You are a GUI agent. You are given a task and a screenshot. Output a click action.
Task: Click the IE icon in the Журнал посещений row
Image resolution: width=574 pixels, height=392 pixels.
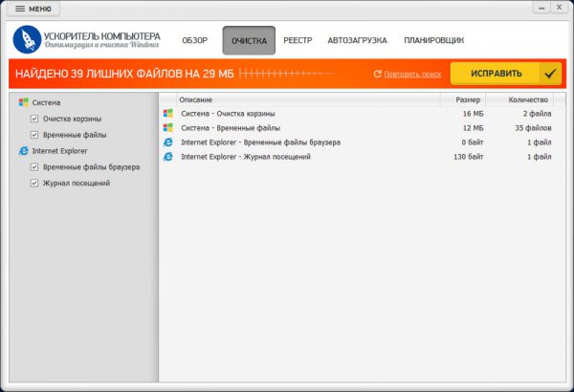click(x=168, y=156)
